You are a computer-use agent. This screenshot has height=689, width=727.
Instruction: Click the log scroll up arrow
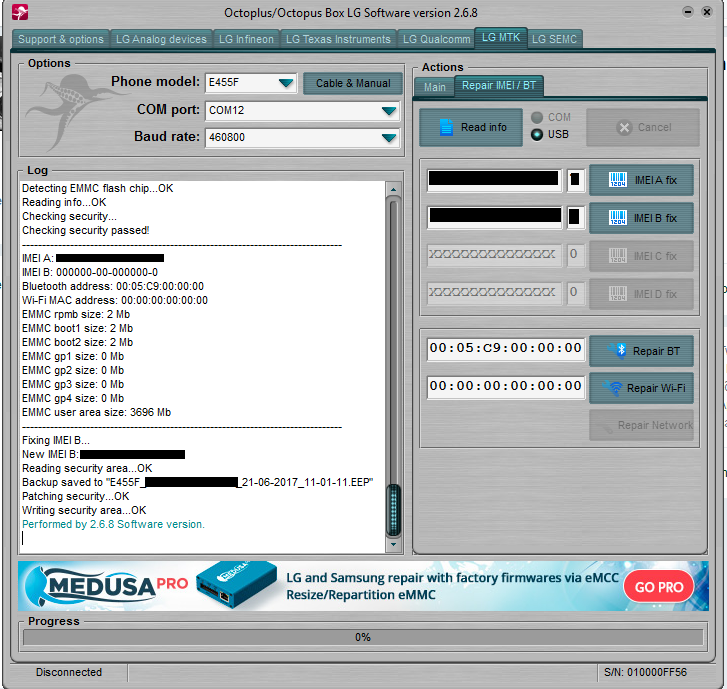pyautogui.click(x=393, y=189)
